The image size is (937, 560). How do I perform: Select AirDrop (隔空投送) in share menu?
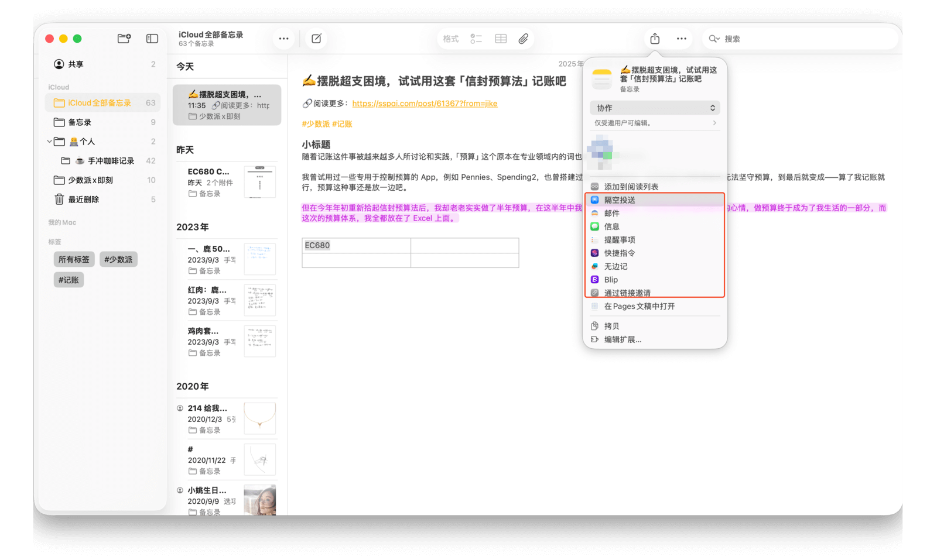[x=620, y=200]
